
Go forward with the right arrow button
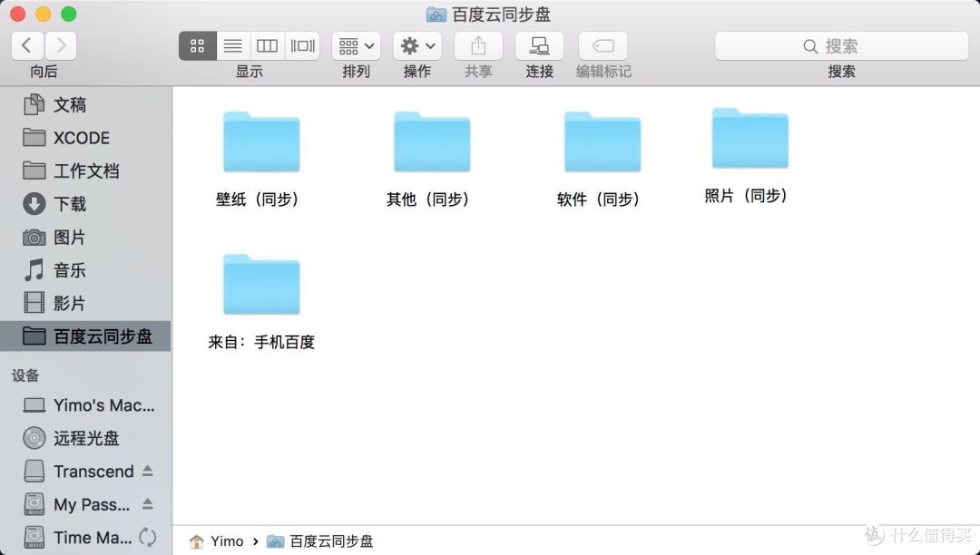coord(61,45)
